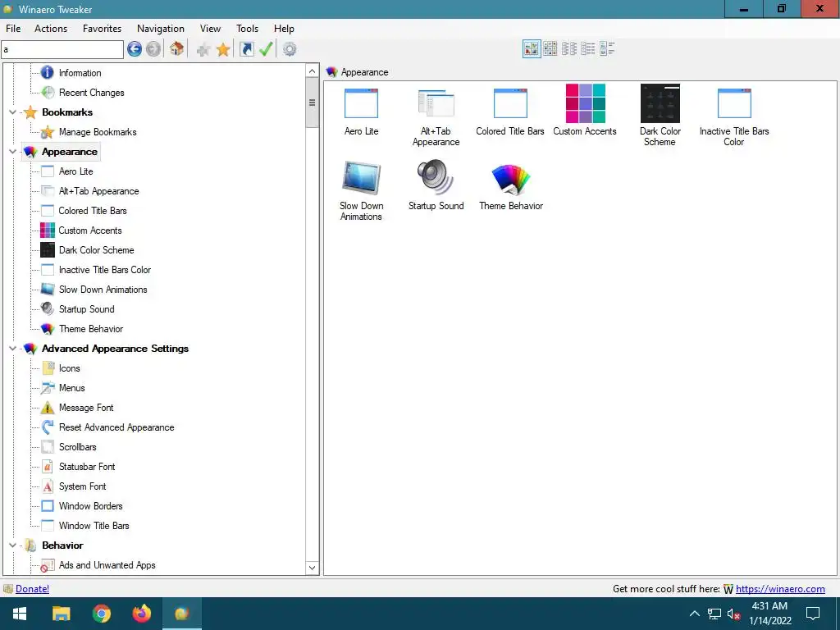Image resolution: width=840 pixels, height=630 pixels.
Task: Open bookmarks with the gold star toolbar icon
Action: point(223,50)
